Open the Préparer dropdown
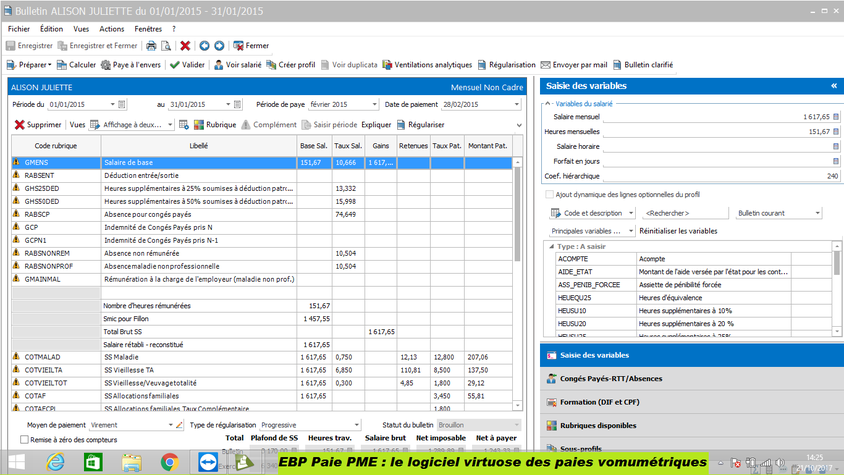 click(x=29, y=65)
